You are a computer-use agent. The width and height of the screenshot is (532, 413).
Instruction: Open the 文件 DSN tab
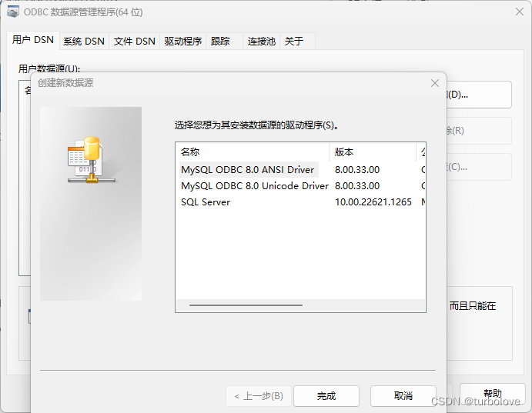point(135,42)
